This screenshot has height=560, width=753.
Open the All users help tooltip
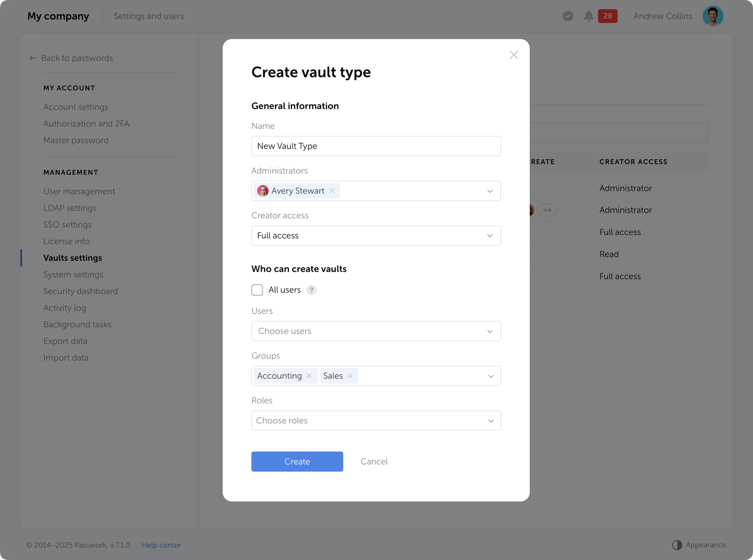point(311,290)
